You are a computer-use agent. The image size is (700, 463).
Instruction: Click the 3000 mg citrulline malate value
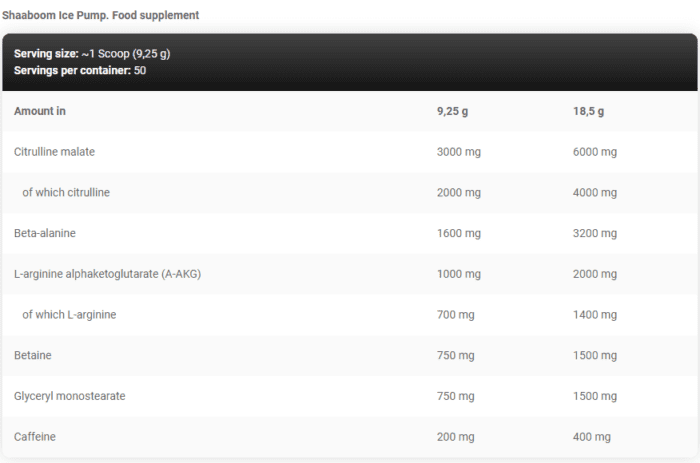pyautogui.click(x=459, y=152)
